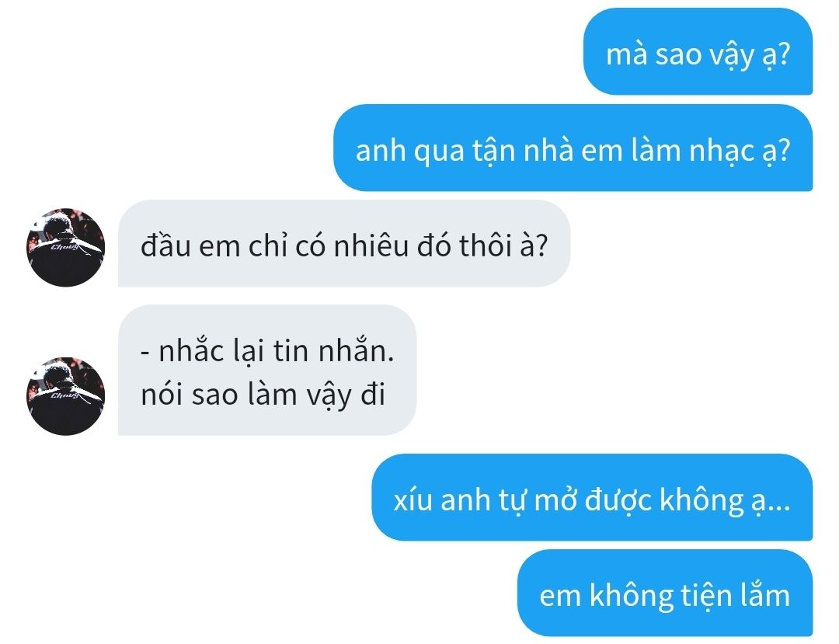Image resolution: width=839 pixels, height=644 pixels.
Task: Click the word 'không' in 'em không tiện lắm'
Action: [632, 595]
